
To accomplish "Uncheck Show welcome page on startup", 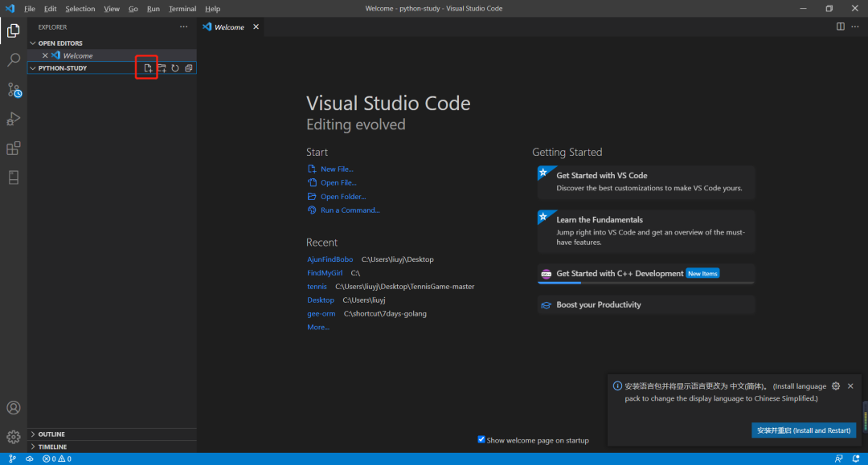I will pyautogui.click(x=481, y=439).
